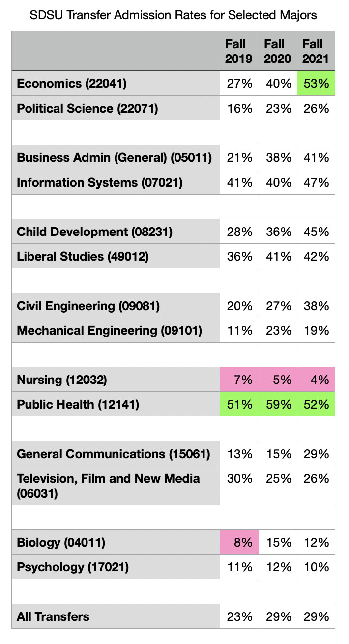Select Television, Film and New Media label

point(108,485)
